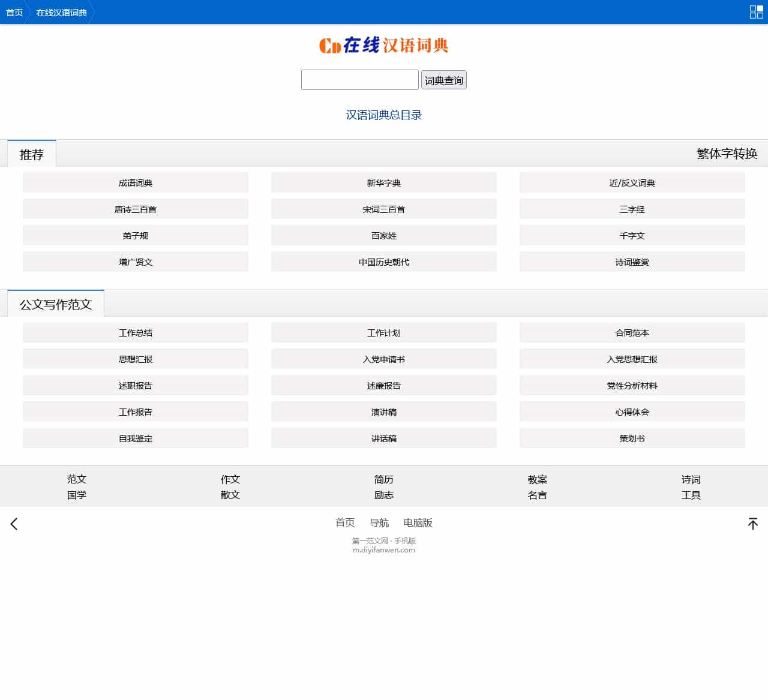Go to 首页 in the breadcrumb bar
Viewport: 768px width, 700px height.
[x=14, y=13]
